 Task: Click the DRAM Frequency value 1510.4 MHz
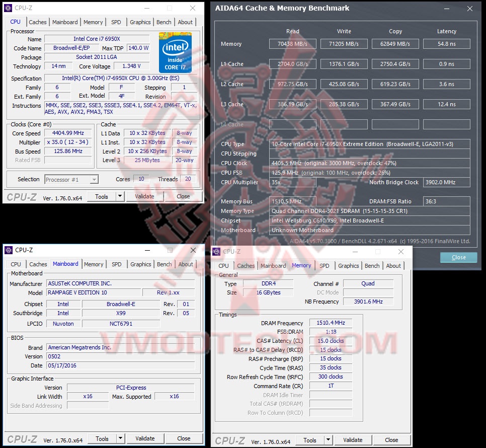pos(331,323)
